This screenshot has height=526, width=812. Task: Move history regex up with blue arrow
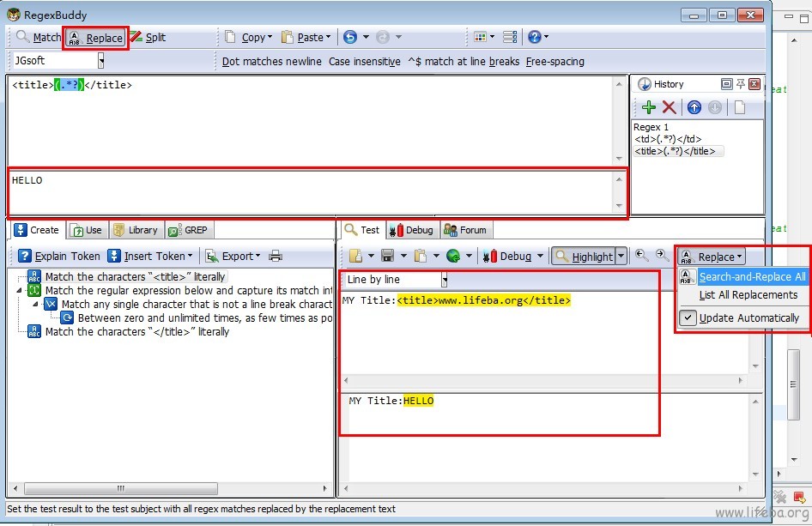(694, 107)
